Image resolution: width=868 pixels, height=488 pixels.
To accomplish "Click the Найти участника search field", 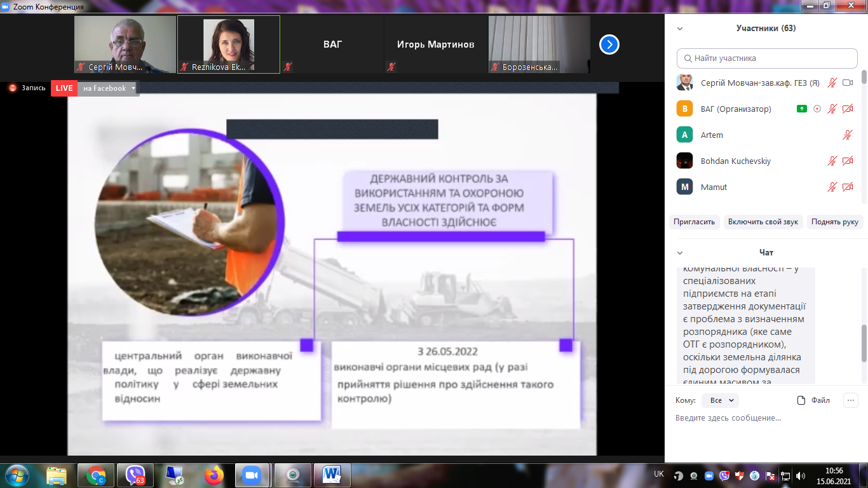I will pos(767,58).
